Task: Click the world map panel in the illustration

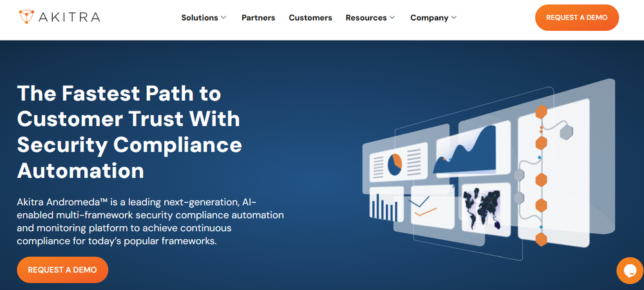Action: [x=486, y=209]
